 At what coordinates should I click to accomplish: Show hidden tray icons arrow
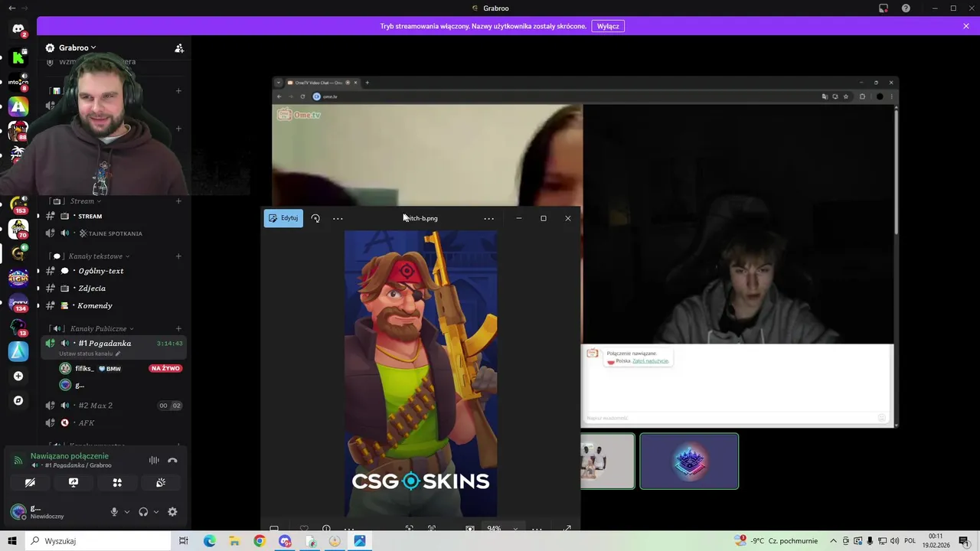pyautogui.click(x=834, y=541)
